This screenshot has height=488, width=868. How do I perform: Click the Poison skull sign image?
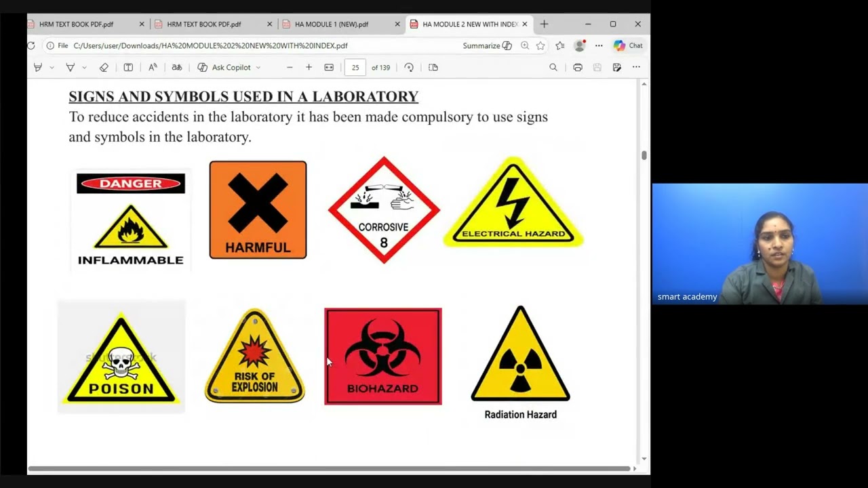tap(121, 357)
